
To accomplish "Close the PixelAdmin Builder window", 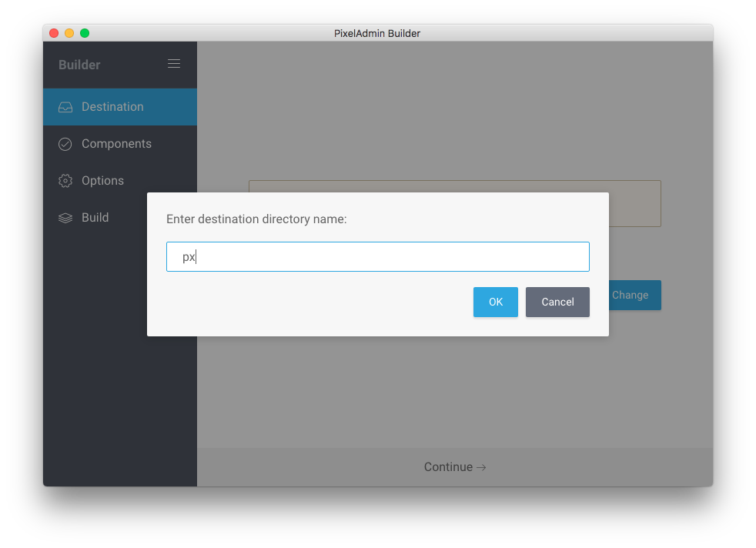I will tap(54, 33).
